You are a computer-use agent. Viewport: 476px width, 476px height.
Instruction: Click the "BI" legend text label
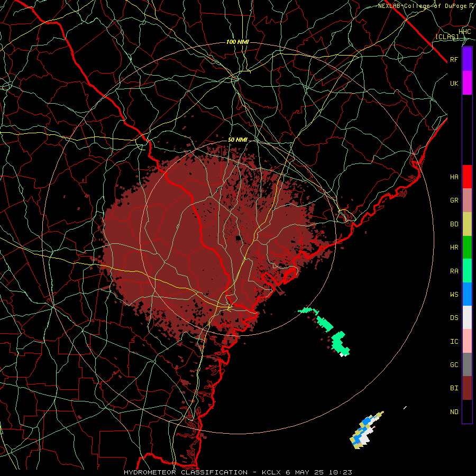click(454, 388)
